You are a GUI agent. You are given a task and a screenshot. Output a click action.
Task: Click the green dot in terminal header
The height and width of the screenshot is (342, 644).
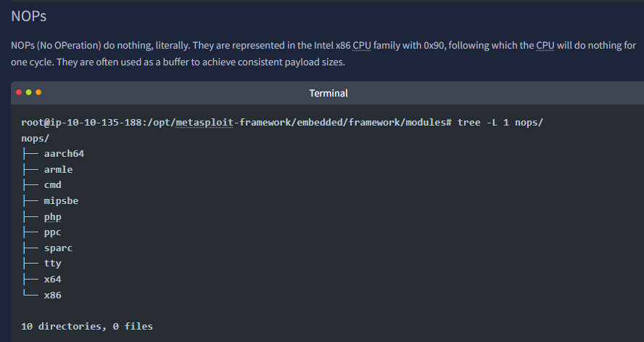coord(29,92)
